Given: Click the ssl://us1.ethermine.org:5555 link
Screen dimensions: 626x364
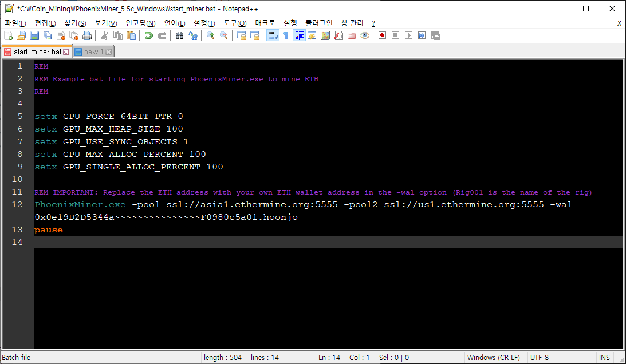Looking at the screenshot, I should [x=464, y=205].
